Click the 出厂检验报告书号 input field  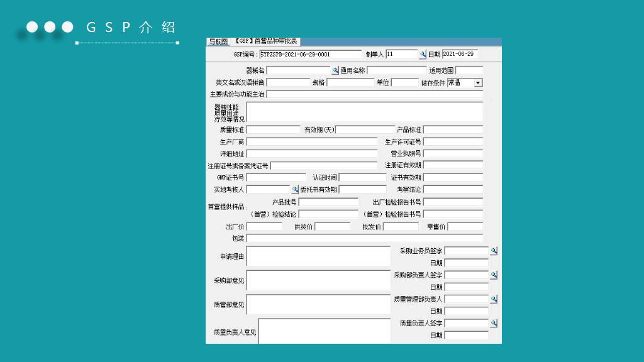pos(453,202)
